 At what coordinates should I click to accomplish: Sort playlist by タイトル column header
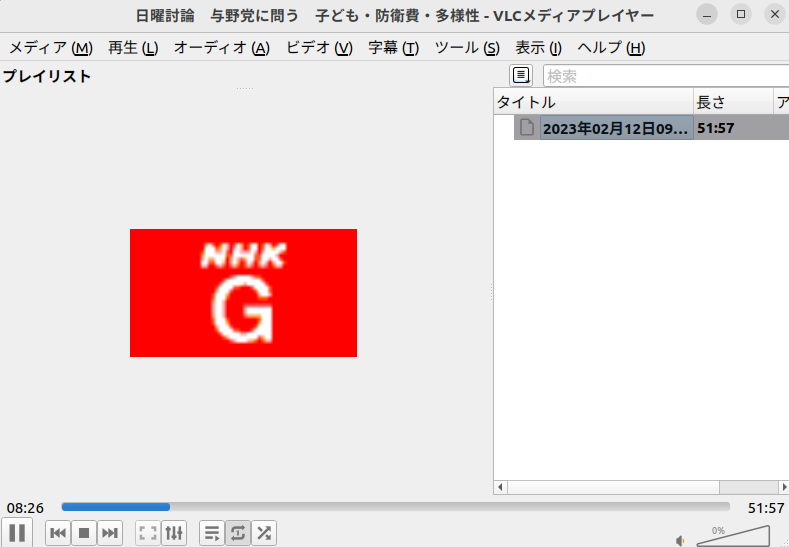[x=594, y=102]
